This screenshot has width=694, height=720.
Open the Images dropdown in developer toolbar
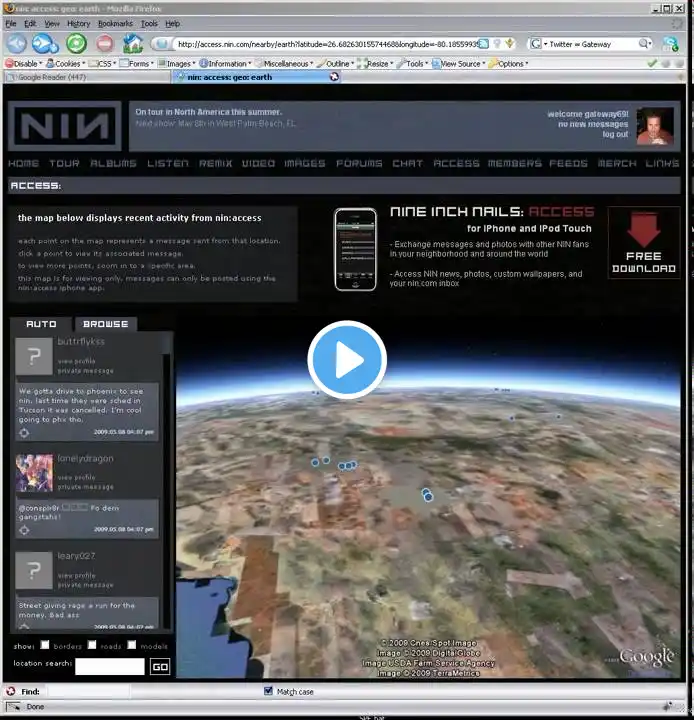(176, 63)
